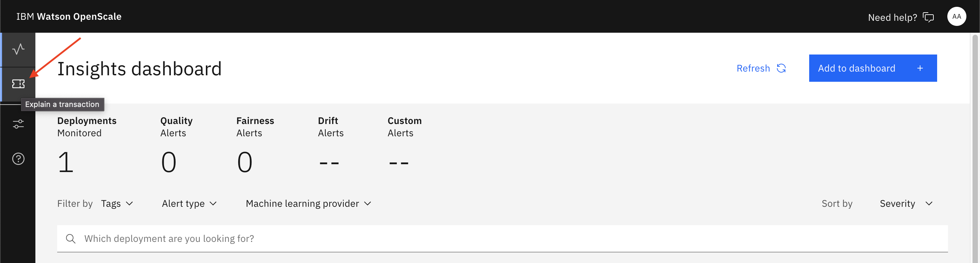The height and width of the screenshot is (263, 980).
Task: Click the IBM Watson OpenScale title
Action: tap(69, 16)
